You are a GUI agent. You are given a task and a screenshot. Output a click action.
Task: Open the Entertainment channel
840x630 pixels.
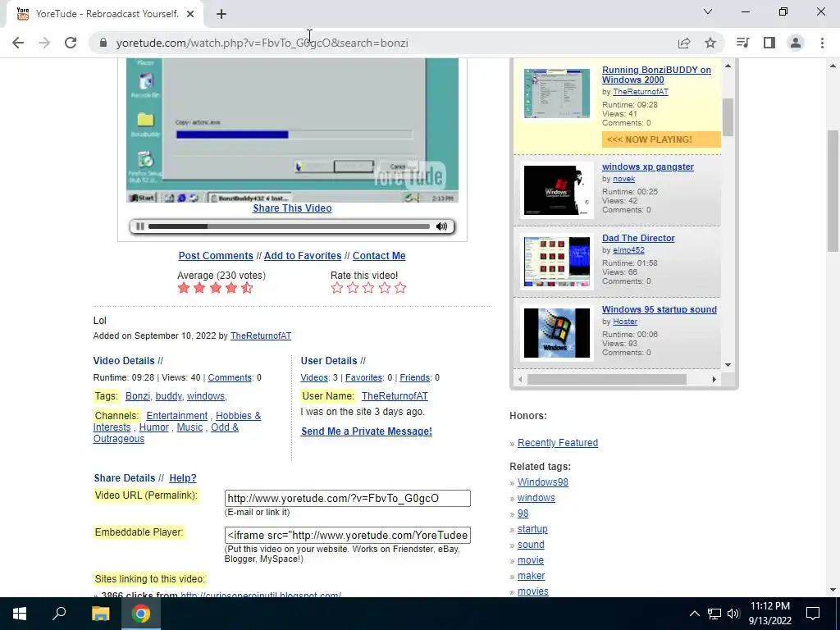click(x=177, y=416)
